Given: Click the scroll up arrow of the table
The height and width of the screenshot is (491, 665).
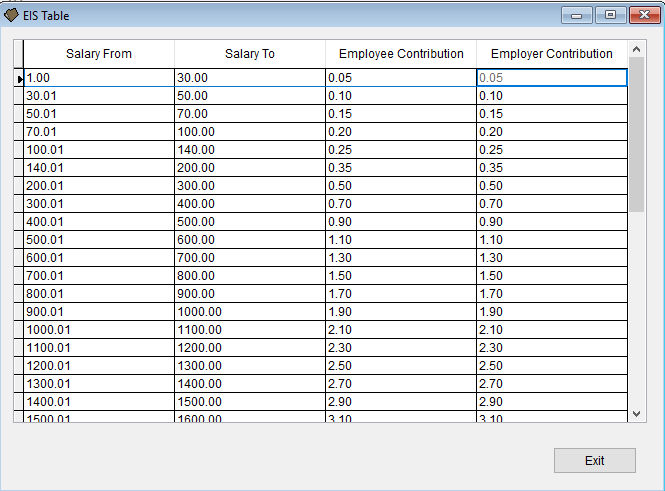Looking at the screenshot, I should coord(637,50).
